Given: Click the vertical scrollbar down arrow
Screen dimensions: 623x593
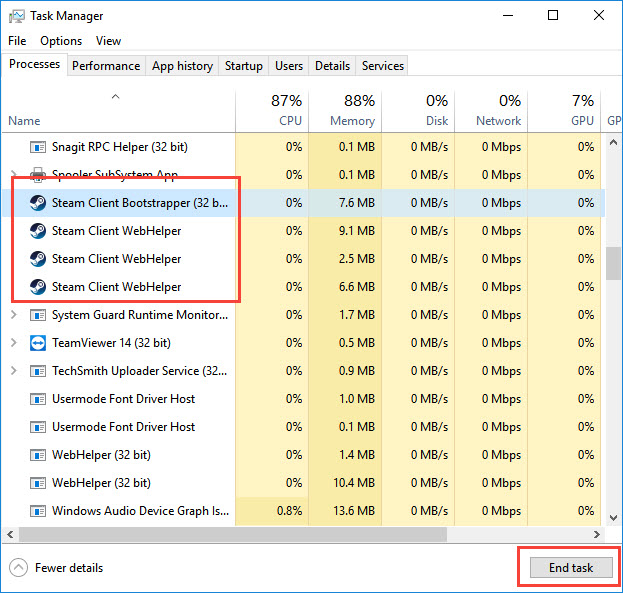Looking at the screenshot, I should coord(613,518).
